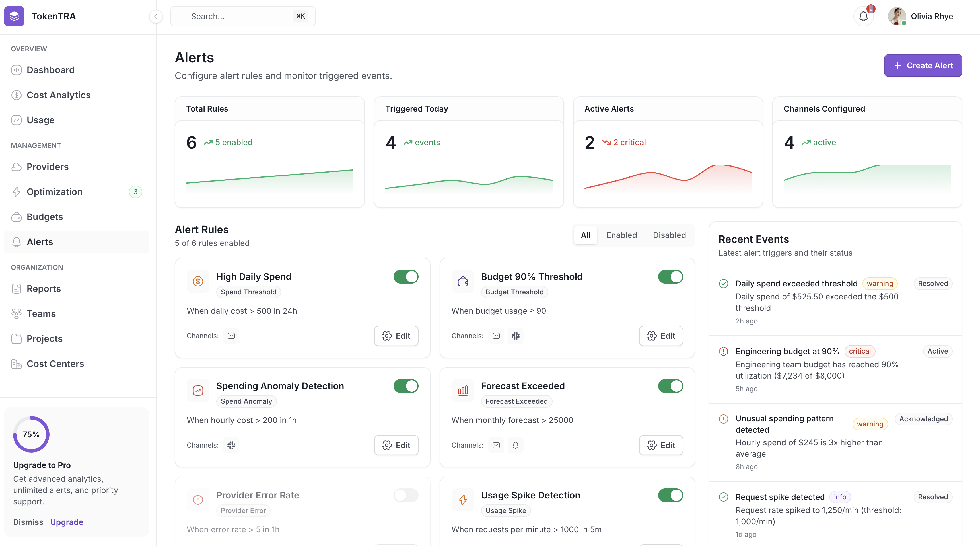Enable the Provider Error Rate alert
Image resolution: width=980 pixels, height=546 pixels.
point(405,495)
